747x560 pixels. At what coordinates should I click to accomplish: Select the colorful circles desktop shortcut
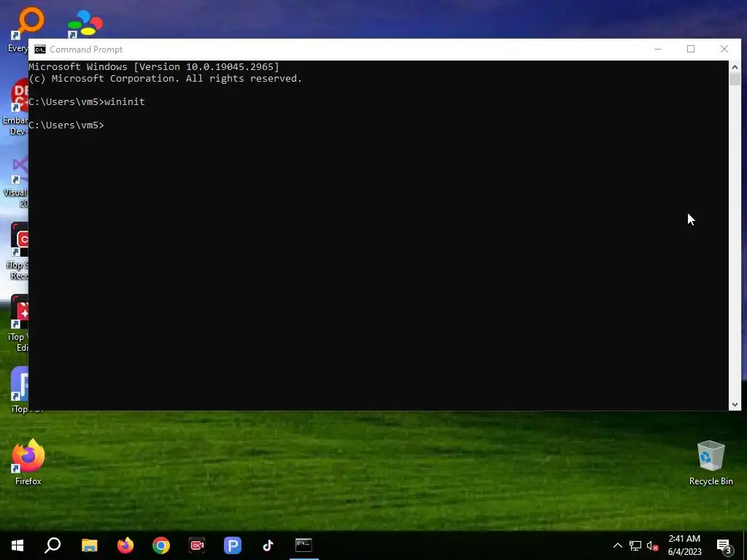click(85, 24)
